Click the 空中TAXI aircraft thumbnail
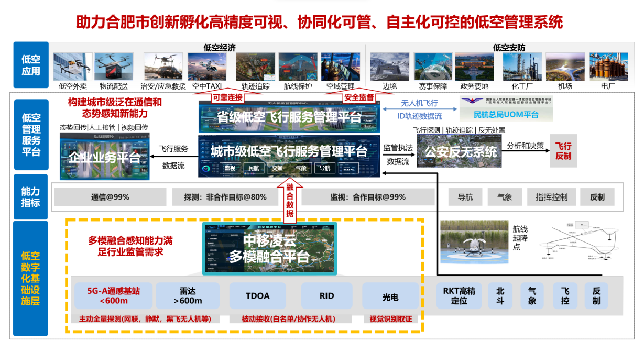Viewport: 644px width, 363px height. coord(207,67)
